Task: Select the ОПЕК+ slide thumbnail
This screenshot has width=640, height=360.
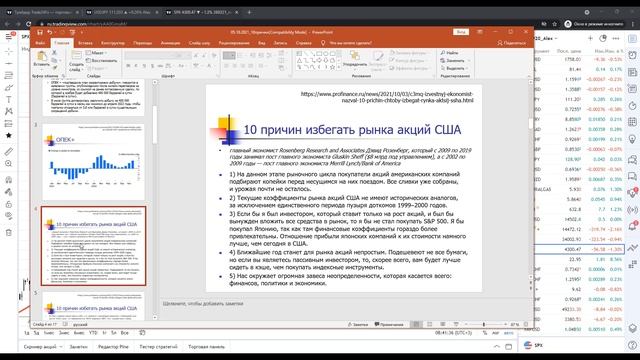Action: [93, 161]
